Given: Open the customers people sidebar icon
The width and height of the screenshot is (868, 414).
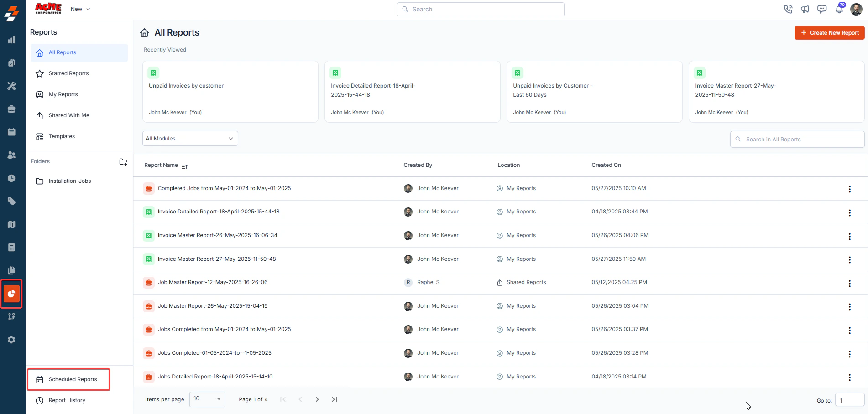Looking at the screenshot, I should (x=11, y=155).
